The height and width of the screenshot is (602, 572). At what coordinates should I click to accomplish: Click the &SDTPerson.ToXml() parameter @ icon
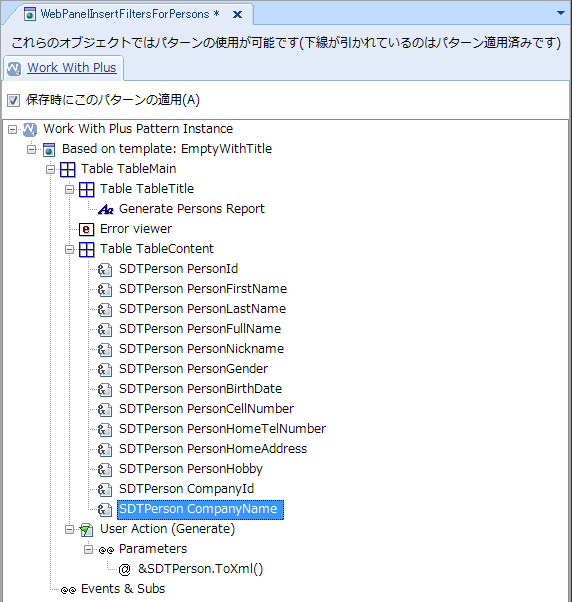[x=124, y=569]
